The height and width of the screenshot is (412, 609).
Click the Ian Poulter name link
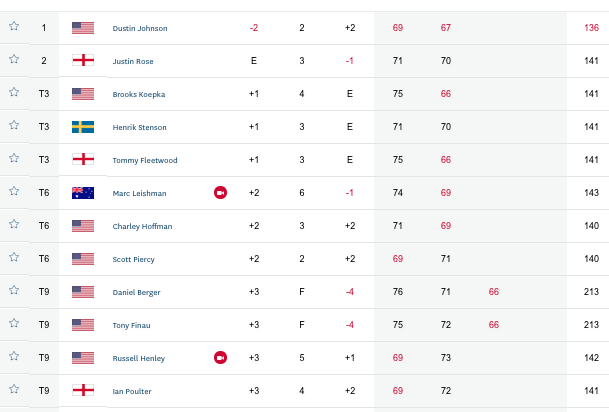(132, 391)
